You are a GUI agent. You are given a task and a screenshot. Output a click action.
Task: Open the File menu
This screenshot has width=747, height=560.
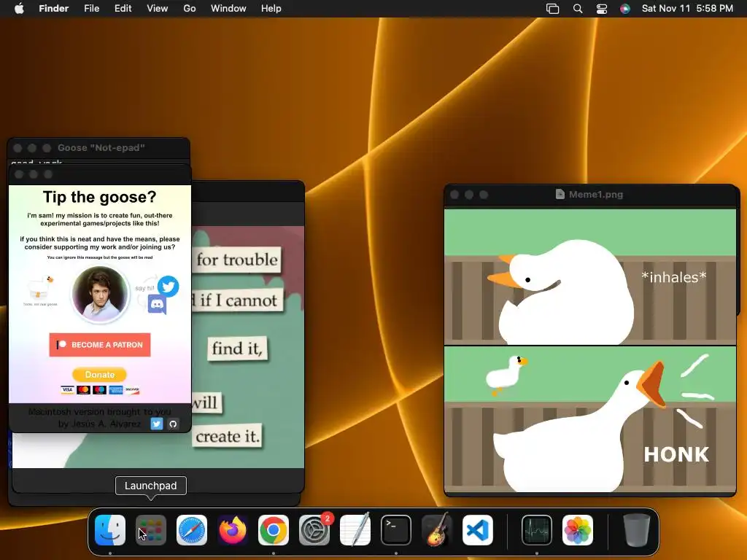tap(91, 9)
